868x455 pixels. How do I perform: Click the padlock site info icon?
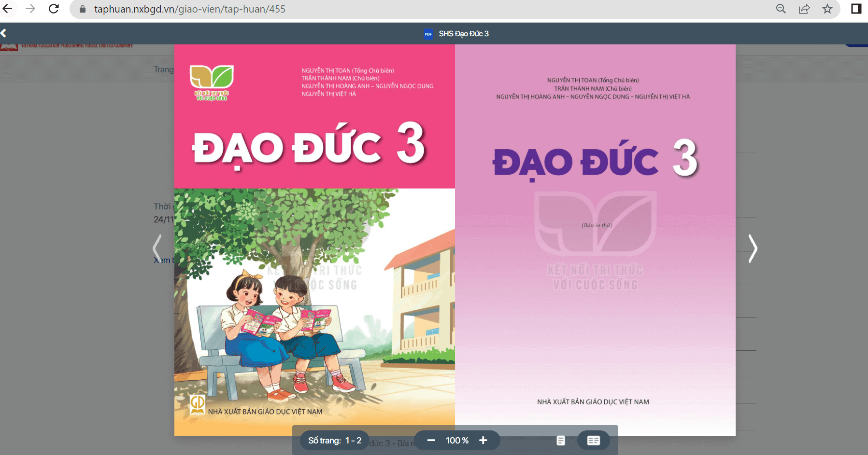(x=83, y=9)
